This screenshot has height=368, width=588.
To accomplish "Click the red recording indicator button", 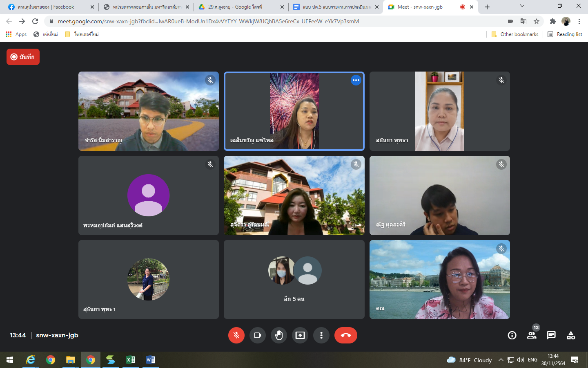I will tap(23, 57).
